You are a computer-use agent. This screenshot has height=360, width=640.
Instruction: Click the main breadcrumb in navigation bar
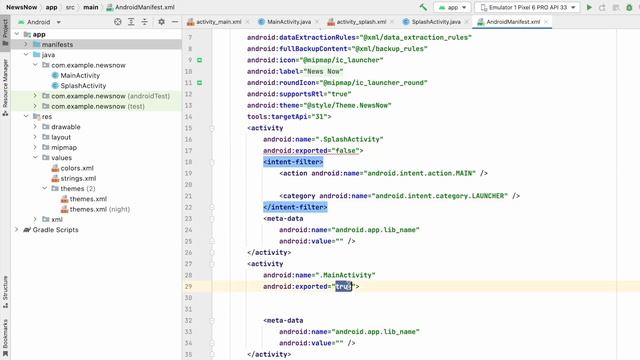pyautogui.click(x=91, y=7)
